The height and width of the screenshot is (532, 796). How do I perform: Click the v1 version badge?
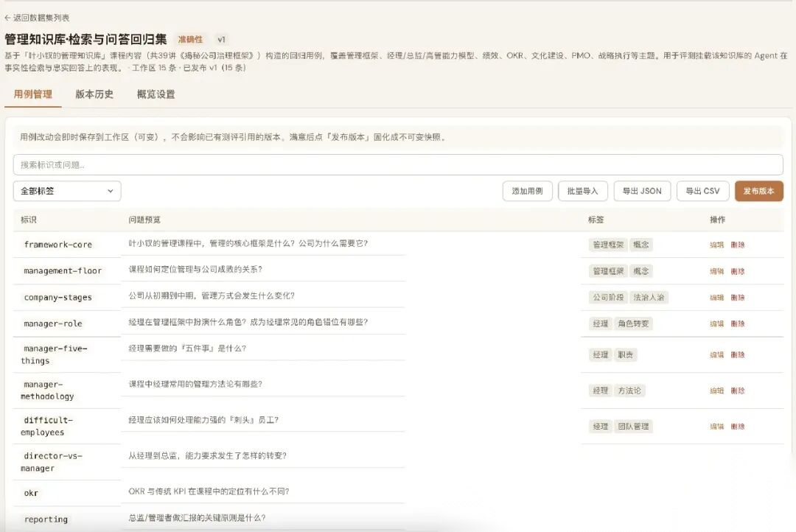(x=221, y=39)
